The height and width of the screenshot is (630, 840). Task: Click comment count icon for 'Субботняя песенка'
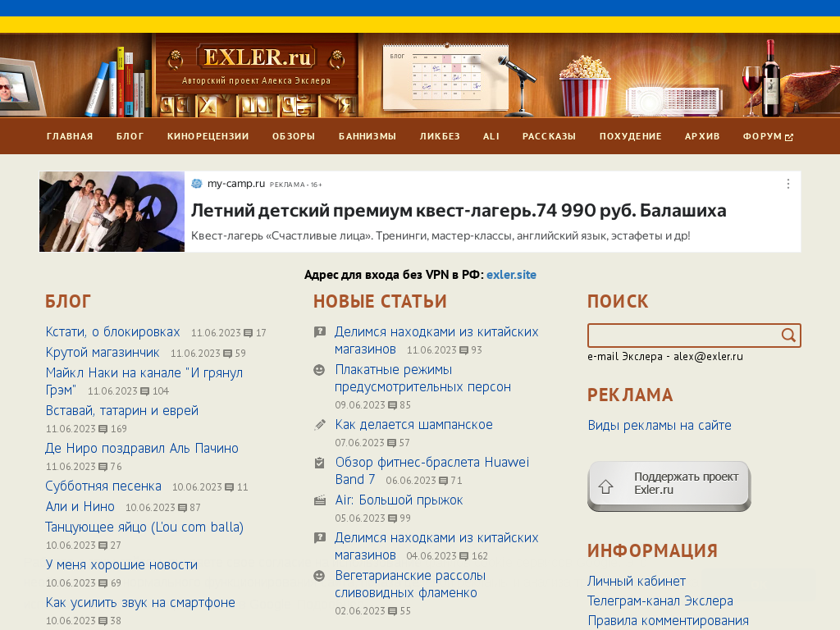point(230,487)
